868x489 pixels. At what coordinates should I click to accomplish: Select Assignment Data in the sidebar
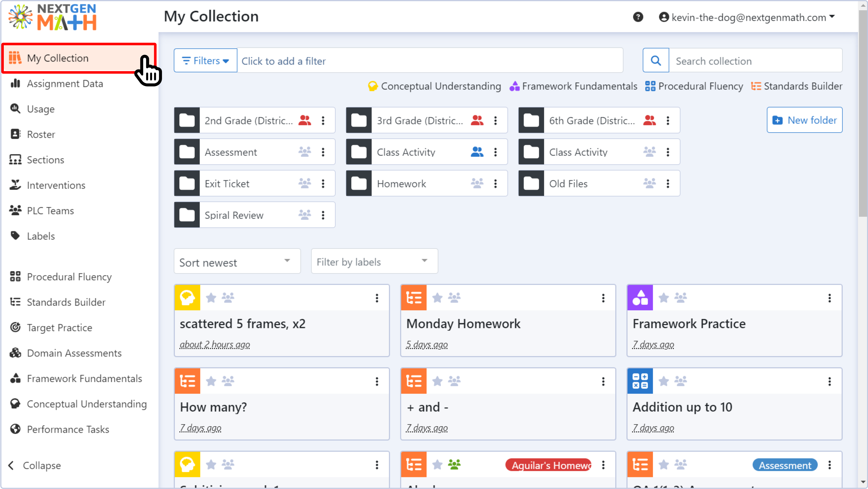pos(65,83)
